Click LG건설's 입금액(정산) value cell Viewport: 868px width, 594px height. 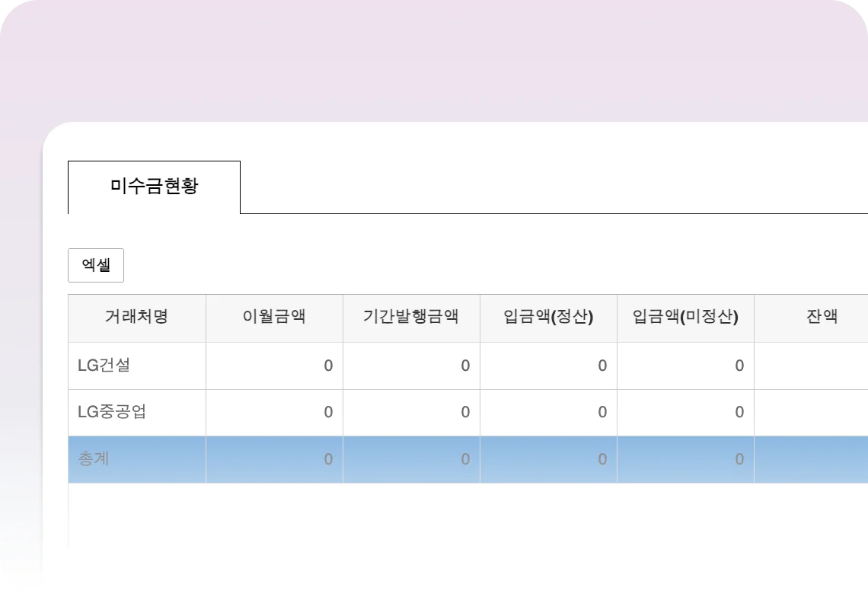[x=548, y=366]
